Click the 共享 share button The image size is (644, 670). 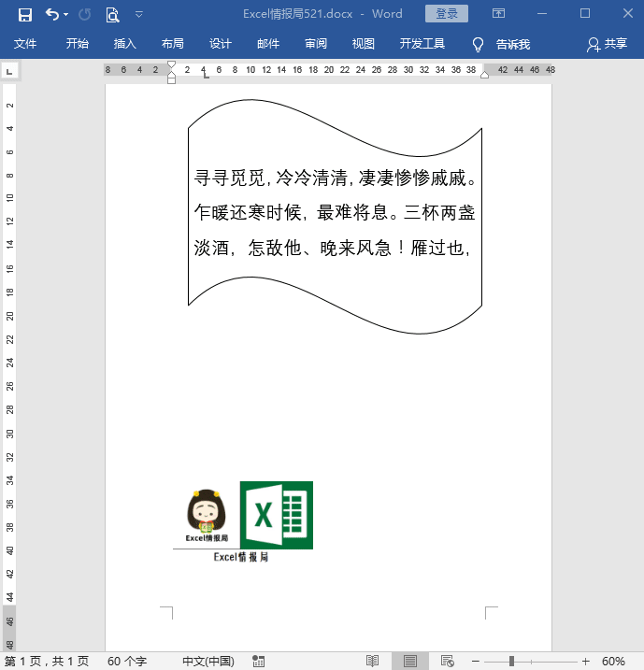pyautogui.click(x=608, y=44)
